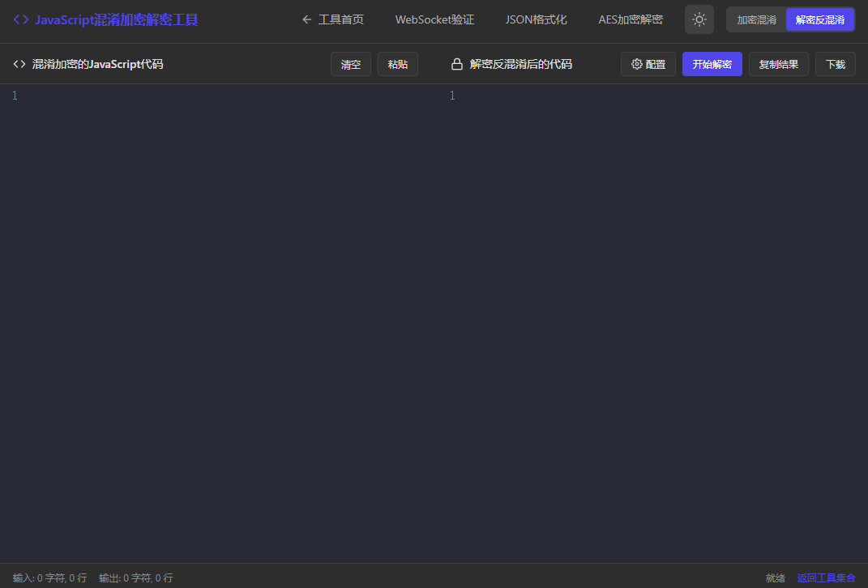
Task: Click brackets icon beside input panel title
Action: (x=19, y=64)
